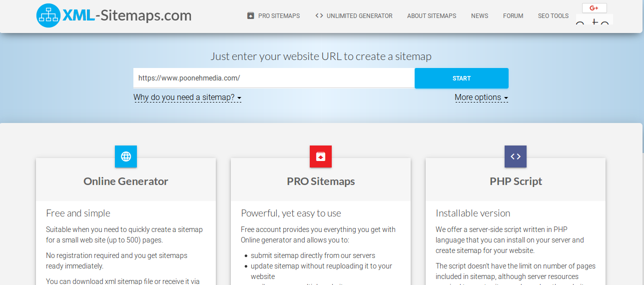Viewport: 644px width, 285px height.
Task: Click the purple code icon above PHP Script
Action: click(x=516, y=156)
